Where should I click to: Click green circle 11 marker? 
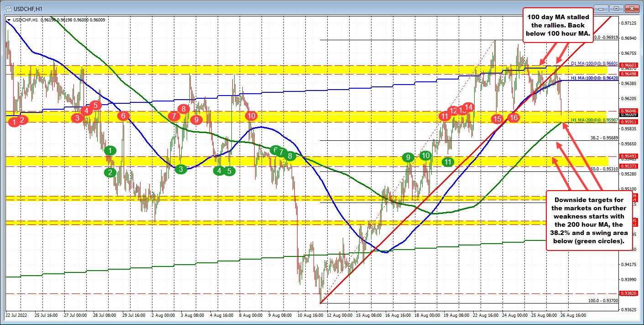click(x=447, y=162)
